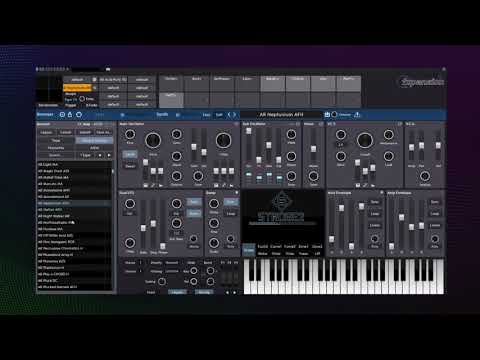480x360 pixels.
Task: Toggle the Sync button in Ramp panel
Action: pyautogui.click(x=231, y=202)
